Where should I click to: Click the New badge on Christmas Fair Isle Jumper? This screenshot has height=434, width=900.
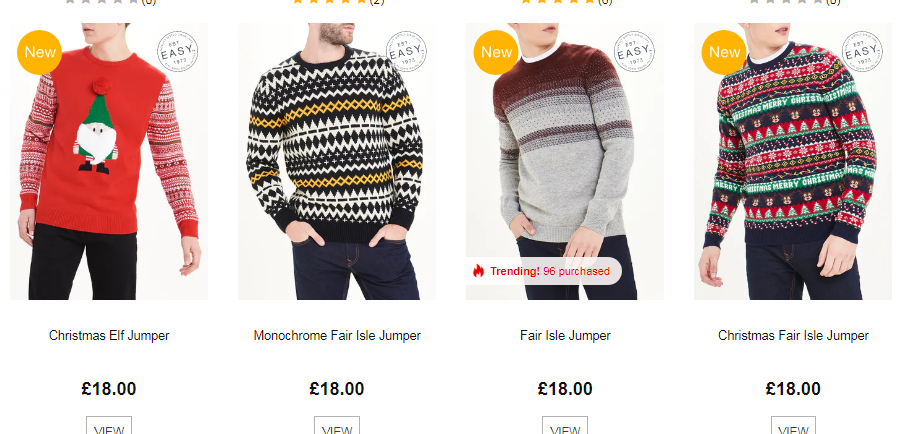click(x=724, y=52)
